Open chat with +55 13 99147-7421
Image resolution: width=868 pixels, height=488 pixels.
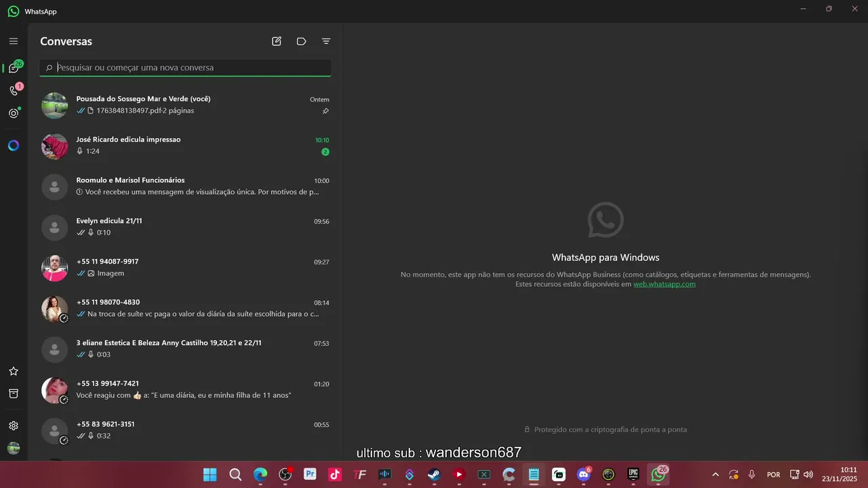pos(185,390)
